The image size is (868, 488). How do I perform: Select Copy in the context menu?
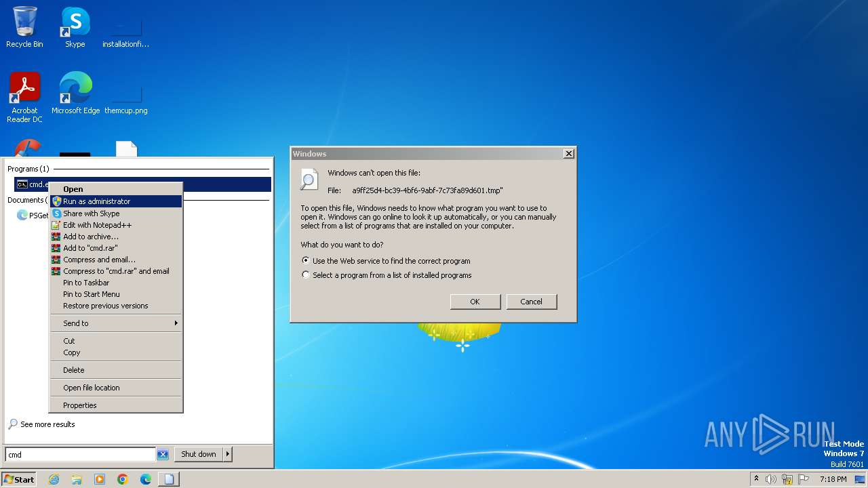(116, 352)
